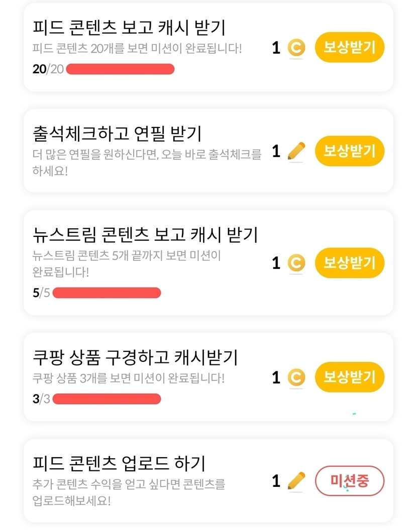The width and height of the screenshot is (417, 532).
Task: Claim reward for 출석체크하고 연필 받기
Action: [349, 151]
